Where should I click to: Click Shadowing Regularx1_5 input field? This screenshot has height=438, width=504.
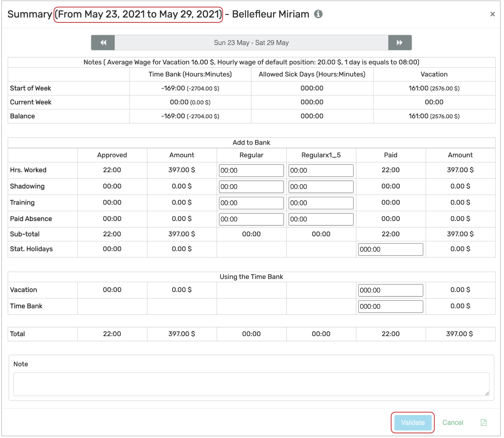(x=321, y=187)
